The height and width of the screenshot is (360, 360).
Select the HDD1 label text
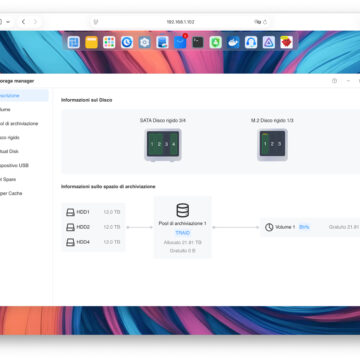[x=83, y=212]
